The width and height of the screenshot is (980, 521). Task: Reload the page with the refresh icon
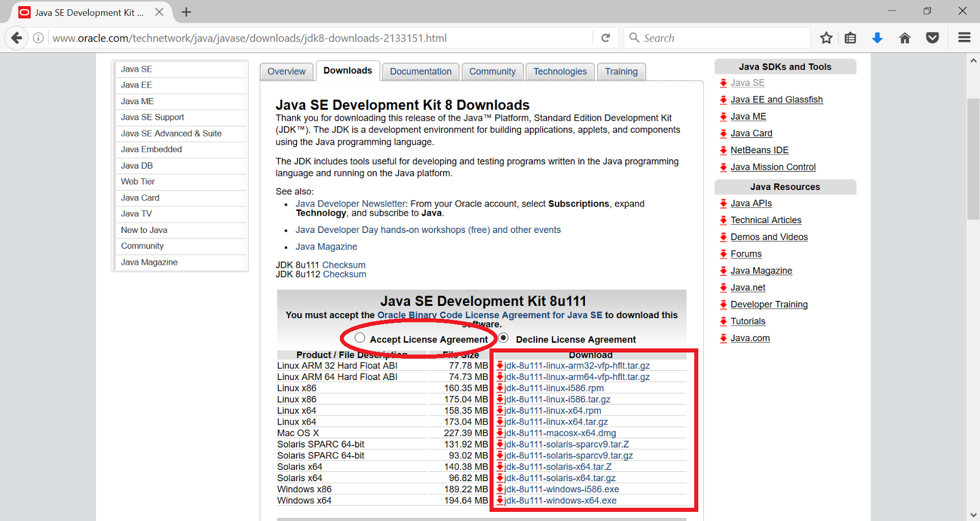(x=606, y=38)
